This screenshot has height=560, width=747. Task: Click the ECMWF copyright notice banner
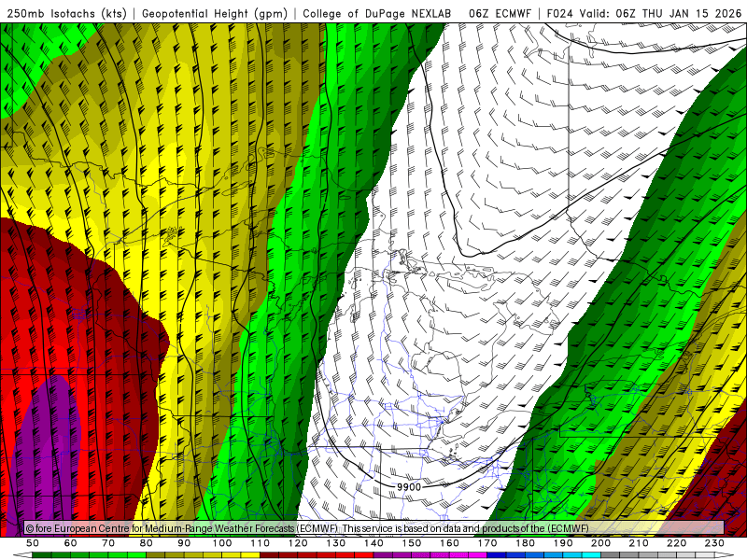[x=374, y=528]
